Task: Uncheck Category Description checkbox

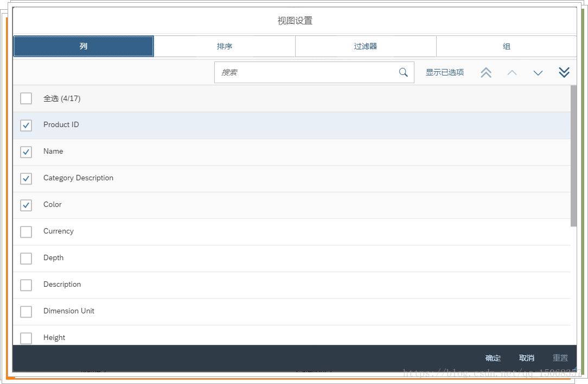Action: tap(26, 178)
